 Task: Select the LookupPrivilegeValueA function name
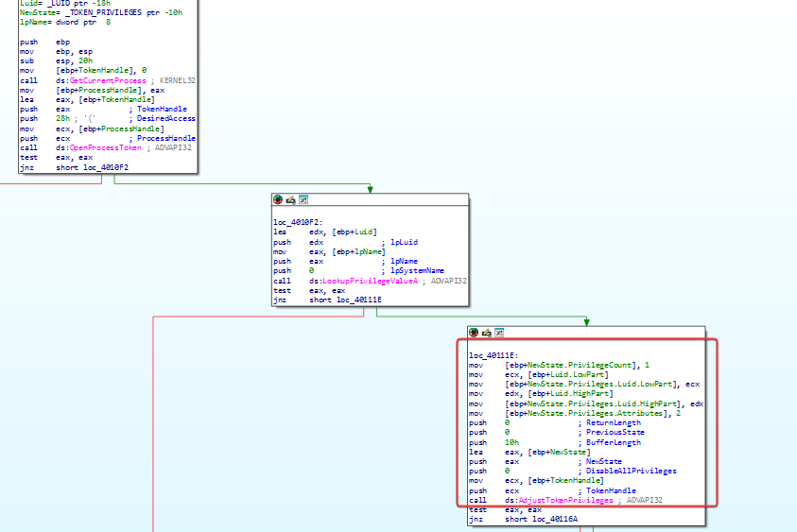(x=371, y=281)
